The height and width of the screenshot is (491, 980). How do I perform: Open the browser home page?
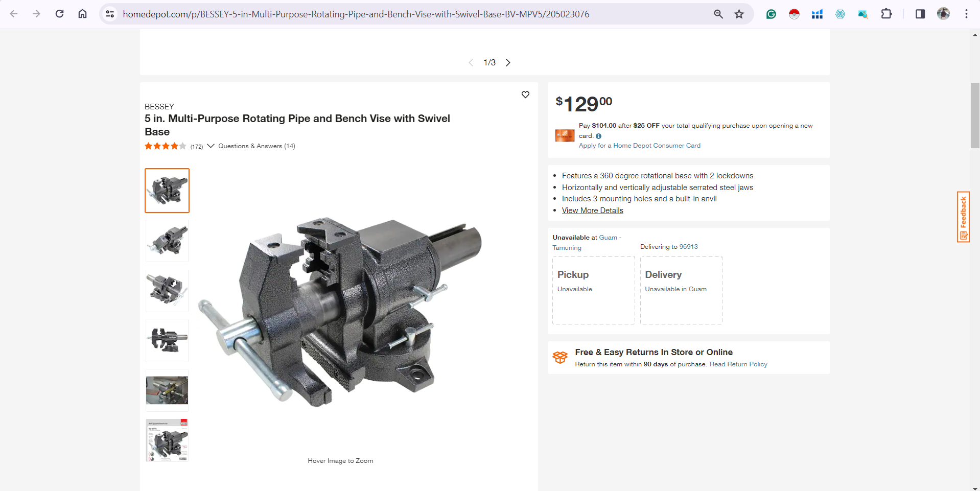pyautogui.click(x=82, y=14)
